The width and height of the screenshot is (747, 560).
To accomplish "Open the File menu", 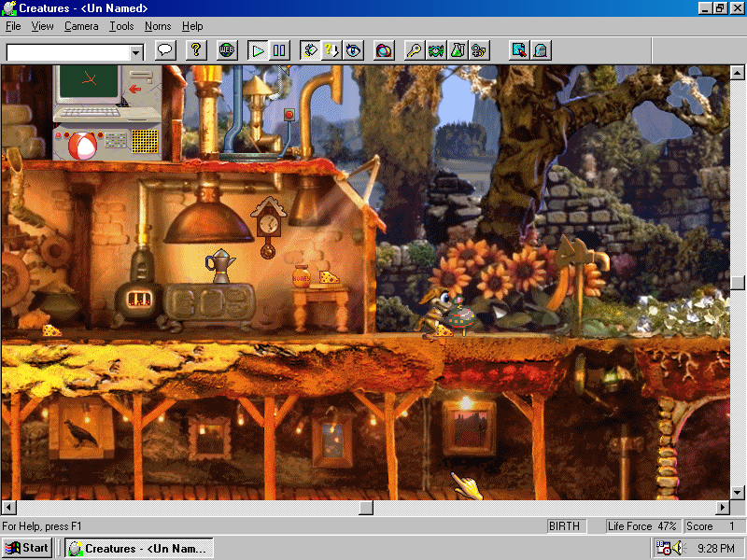I will click(13, 26).
